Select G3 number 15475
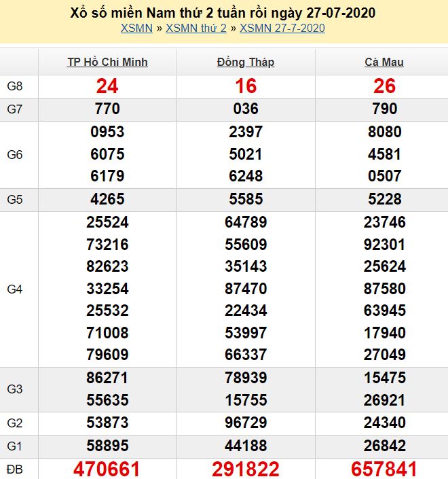 coord(384,378)
